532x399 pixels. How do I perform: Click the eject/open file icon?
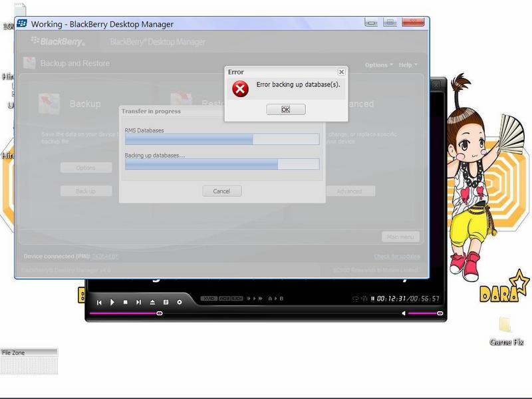[152, 302]
